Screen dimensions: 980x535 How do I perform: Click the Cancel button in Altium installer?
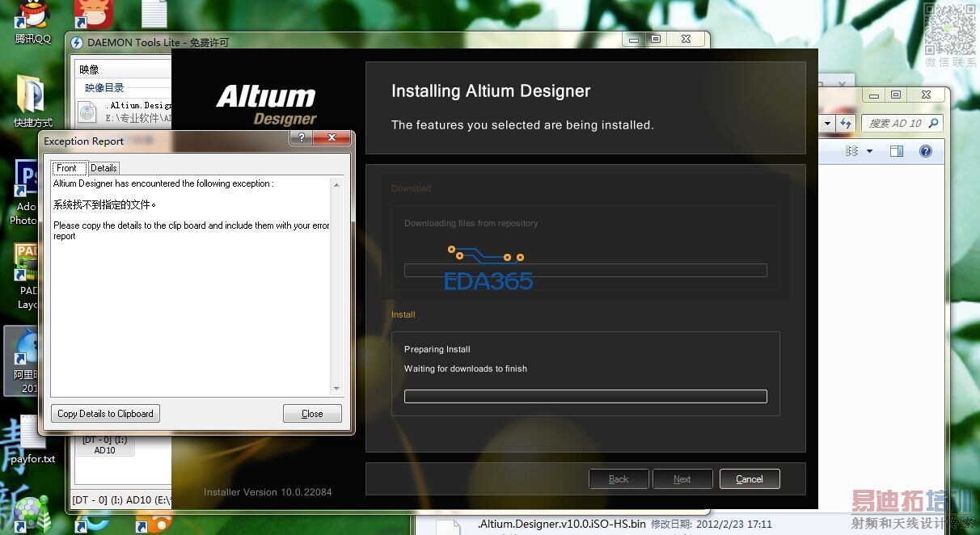point(750,479)
